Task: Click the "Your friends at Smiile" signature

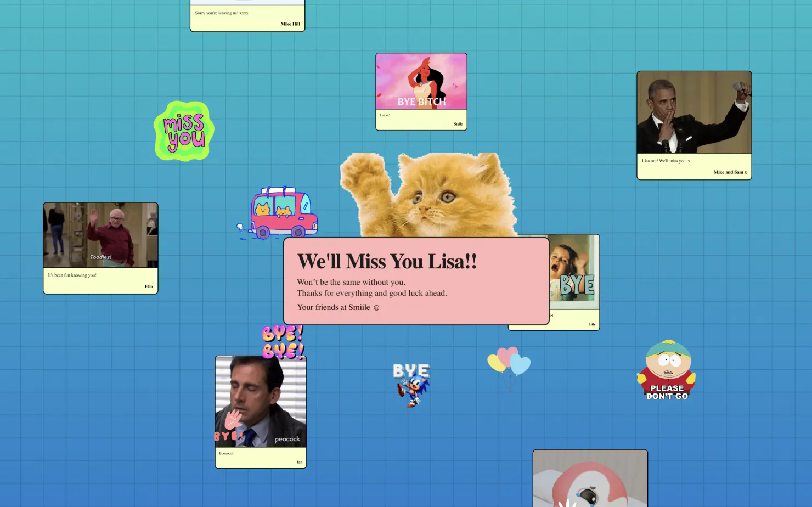Action: coord(338,307)
